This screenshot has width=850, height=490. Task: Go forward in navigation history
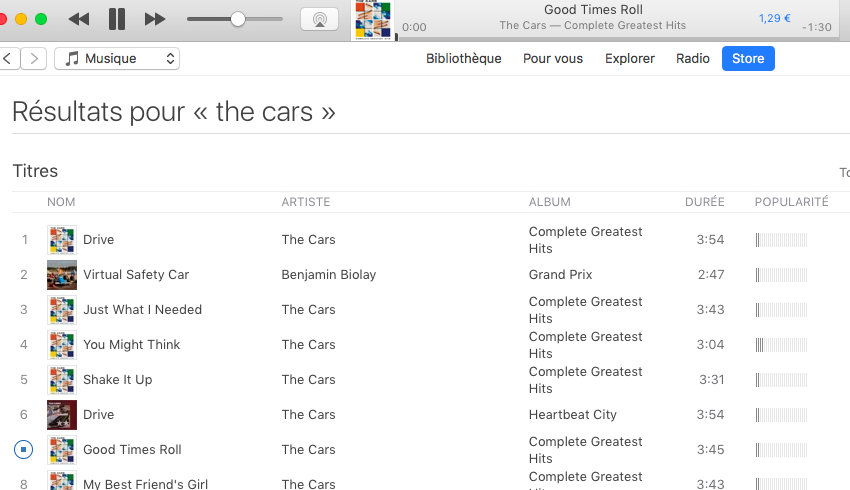[35, 59]
